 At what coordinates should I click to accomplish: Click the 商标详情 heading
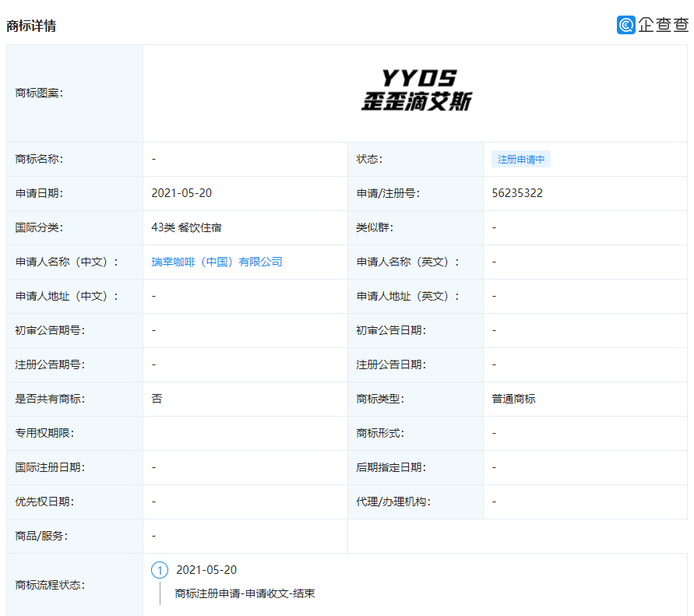point(31,26)
